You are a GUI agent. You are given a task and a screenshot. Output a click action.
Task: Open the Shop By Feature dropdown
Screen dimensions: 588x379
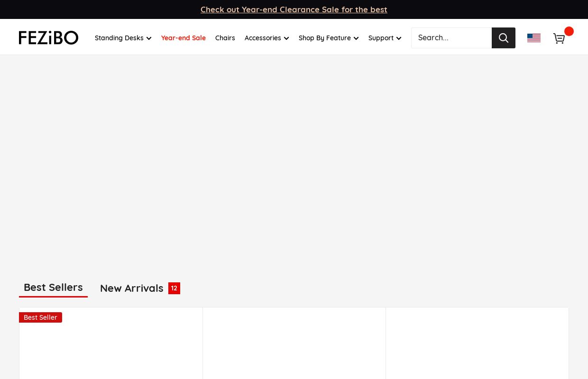pyautogui.click(x=328, y=38)
